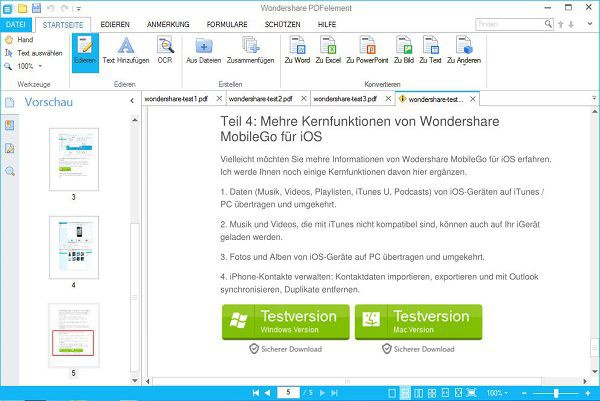Activate the Edieren edit tool
This screenshot has height=401, width=600.
85,52
